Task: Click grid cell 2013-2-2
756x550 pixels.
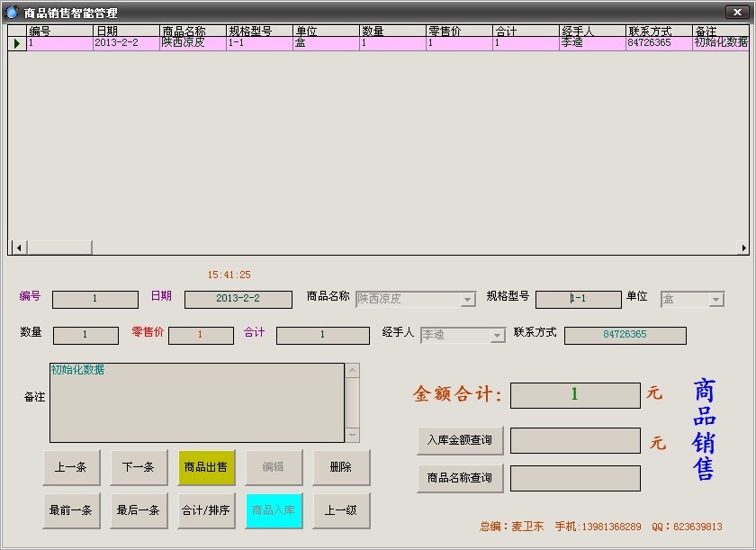Action: click(x=126, y=43)
